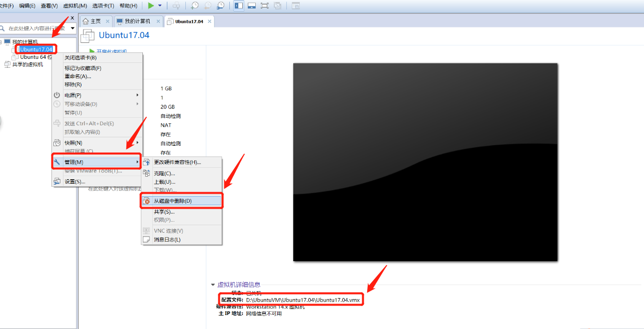Click the console view icon at toolbar end

[296, 5]
